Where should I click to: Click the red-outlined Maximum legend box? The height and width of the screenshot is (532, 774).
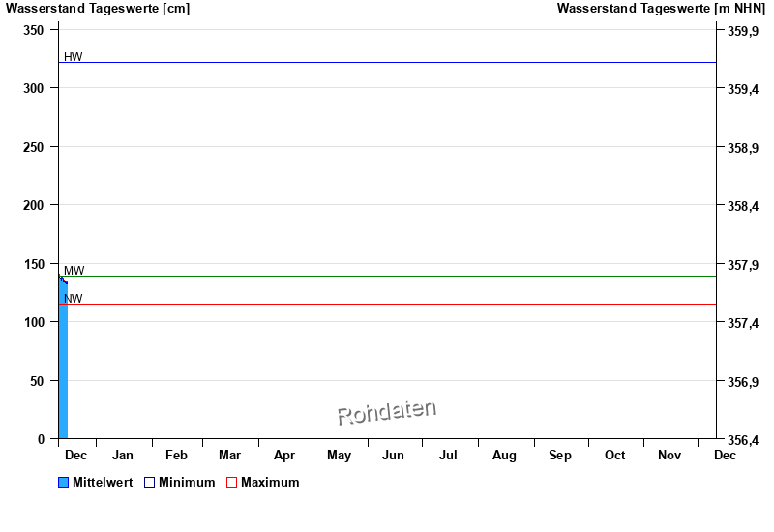click(x=231, y=483)
